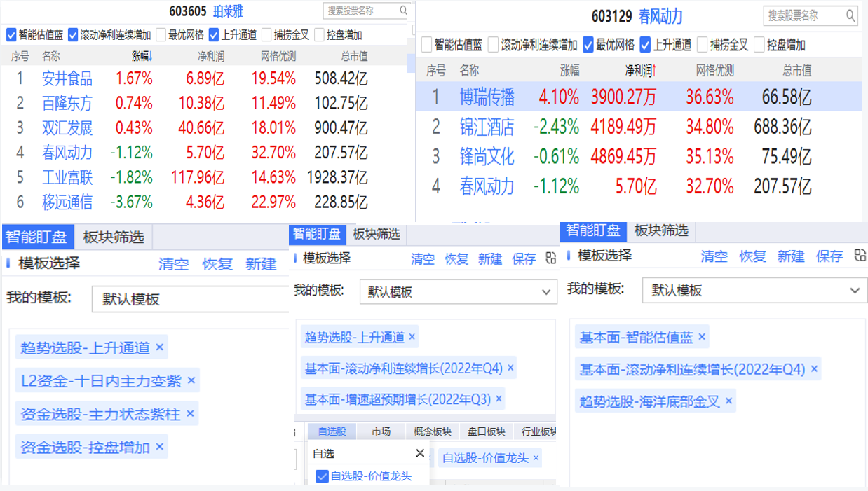Remove the 自选股-价值龙头 tag via its ×
Screen dimensions: 868x491
[536, 458]
